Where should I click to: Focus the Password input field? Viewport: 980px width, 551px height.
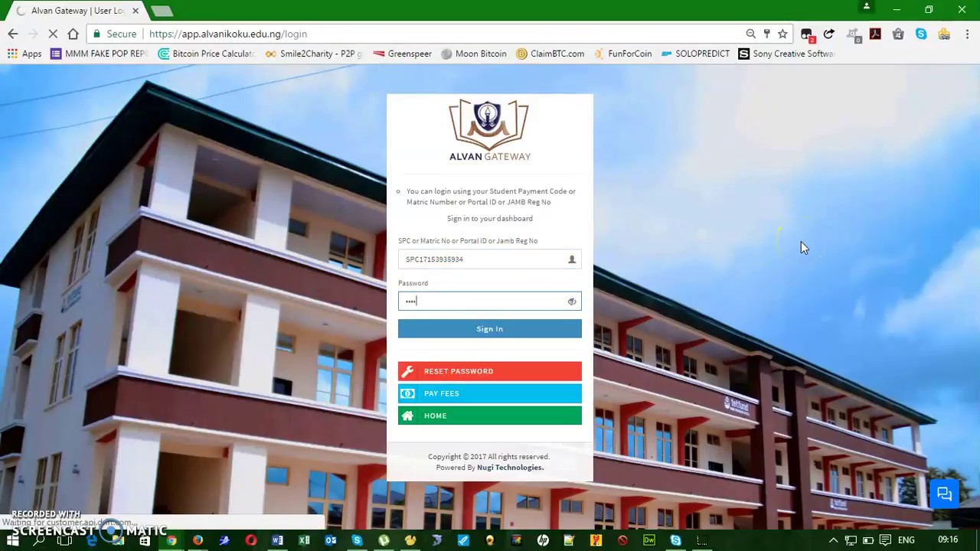click(489, 302)
